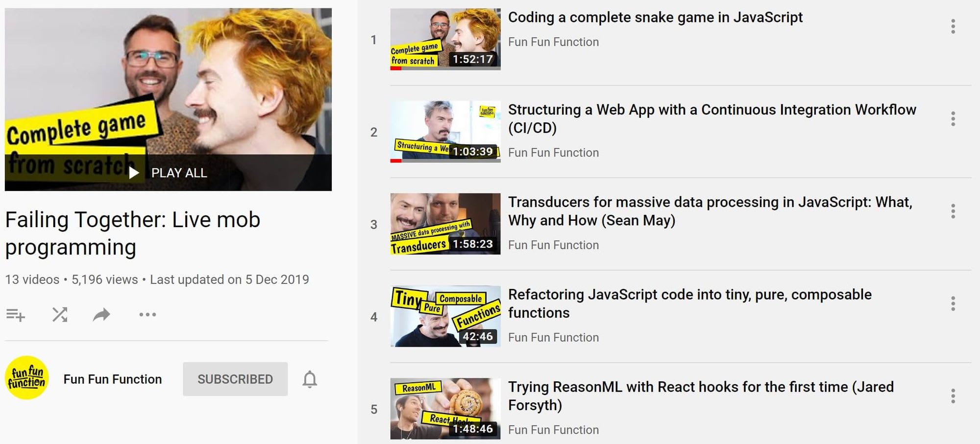Open options menu for Refactoring JavaScript video
The image size is (980, 444).
(x=953, y=304)
